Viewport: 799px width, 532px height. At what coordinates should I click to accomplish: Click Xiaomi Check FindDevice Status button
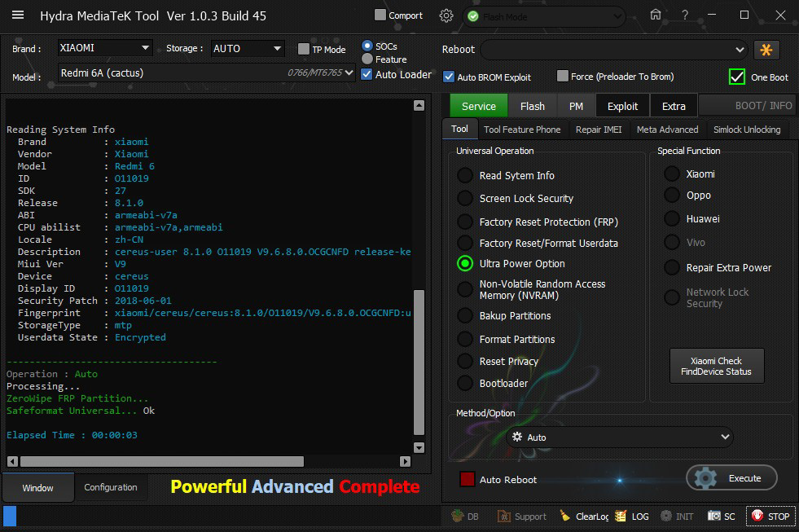(716, 367)
